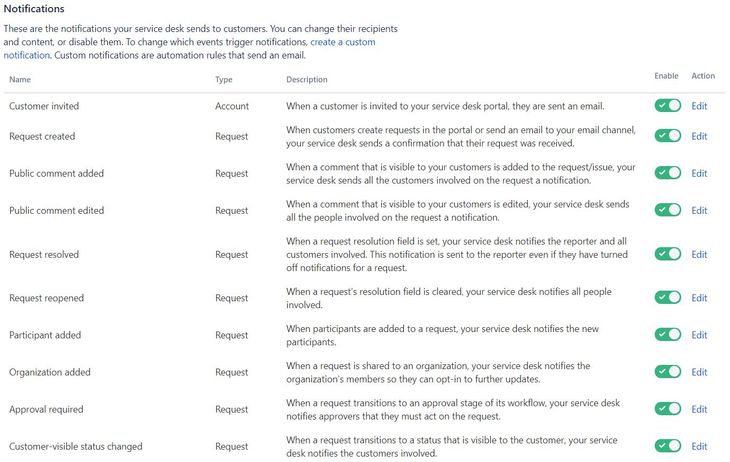Click Edit for Request created
This screenshot has width=730, height=462.
[699, 136]
